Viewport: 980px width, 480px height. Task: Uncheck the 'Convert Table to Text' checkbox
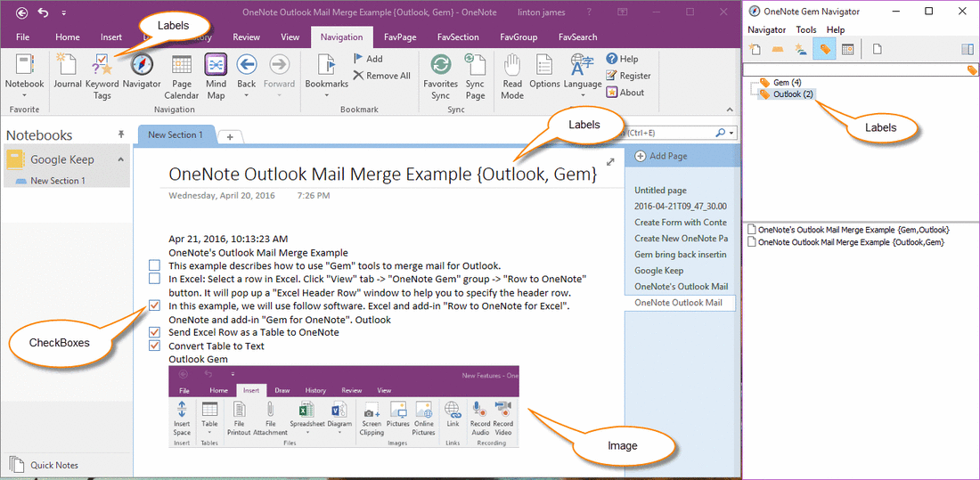[x=154, y=346]
